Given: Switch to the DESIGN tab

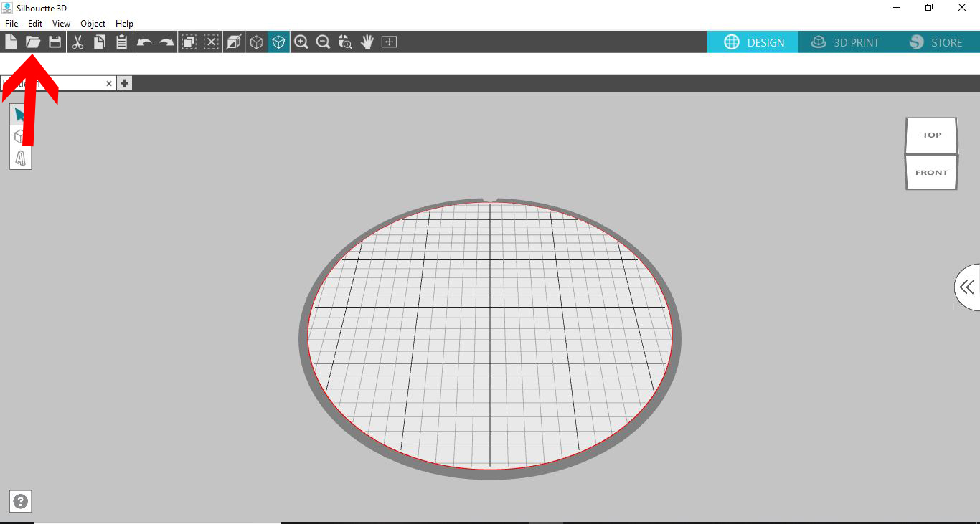Looking at the screenshot, I should tap(754, 42).
